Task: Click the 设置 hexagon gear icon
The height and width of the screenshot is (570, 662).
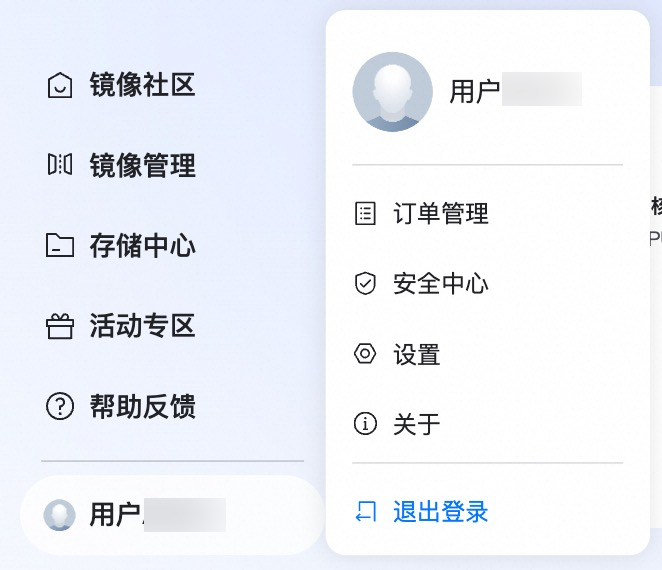Action: pos(365,354)
